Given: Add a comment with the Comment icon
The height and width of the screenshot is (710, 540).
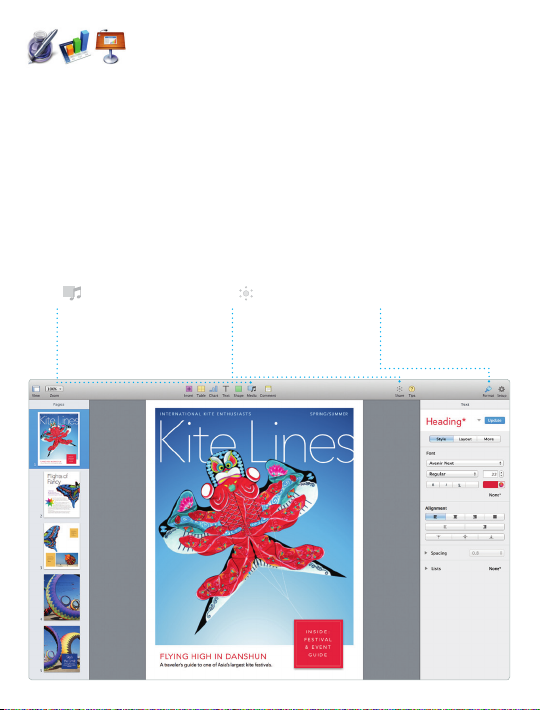Looking at the screenshot, I should pos(268,389).
